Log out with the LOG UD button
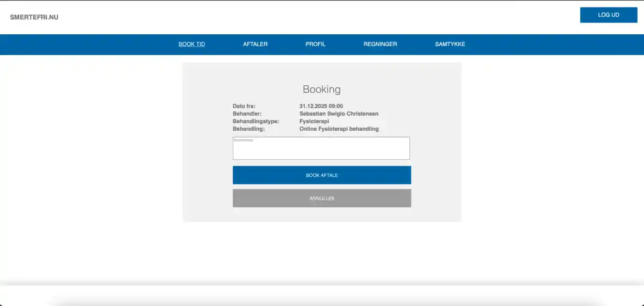 [609, 15]
